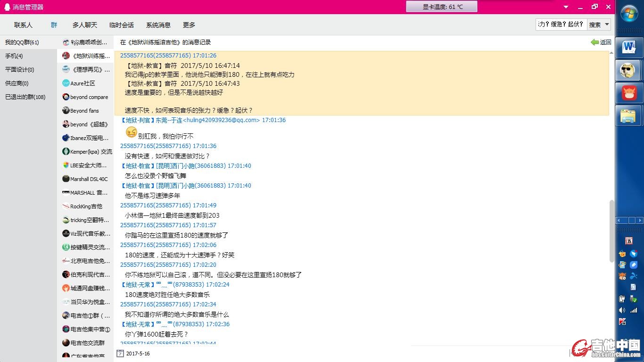Click the 显卡温度: 61 ℃ indicator
This screenshot has height=362, width=644.
click(x=442, y=7)
